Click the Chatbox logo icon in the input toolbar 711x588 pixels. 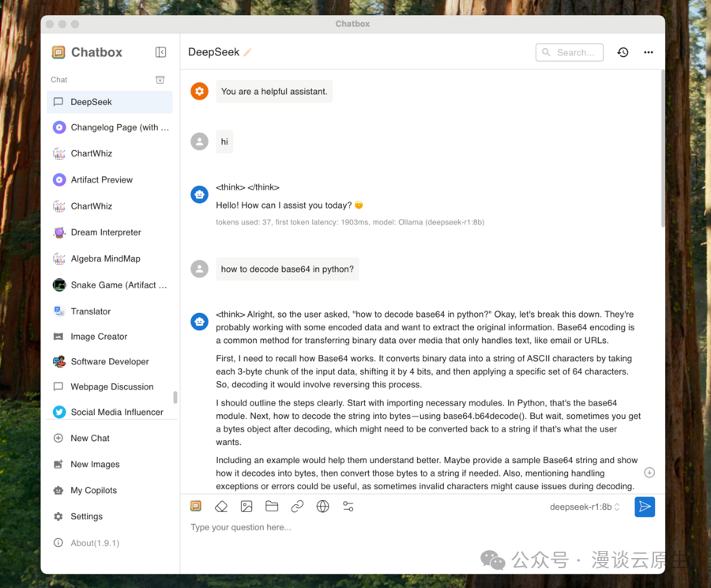pos(196,506)
